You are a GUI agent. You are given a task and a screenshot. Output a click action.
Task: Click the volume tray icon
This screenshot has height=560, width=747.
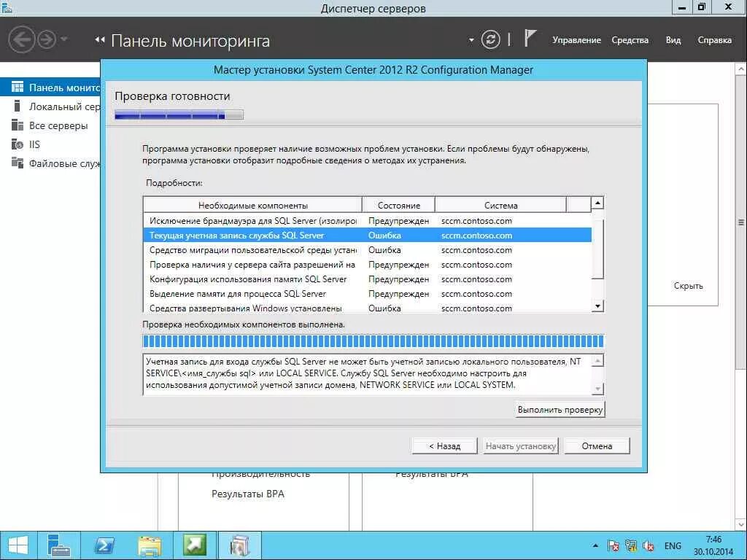click(649, 545)
